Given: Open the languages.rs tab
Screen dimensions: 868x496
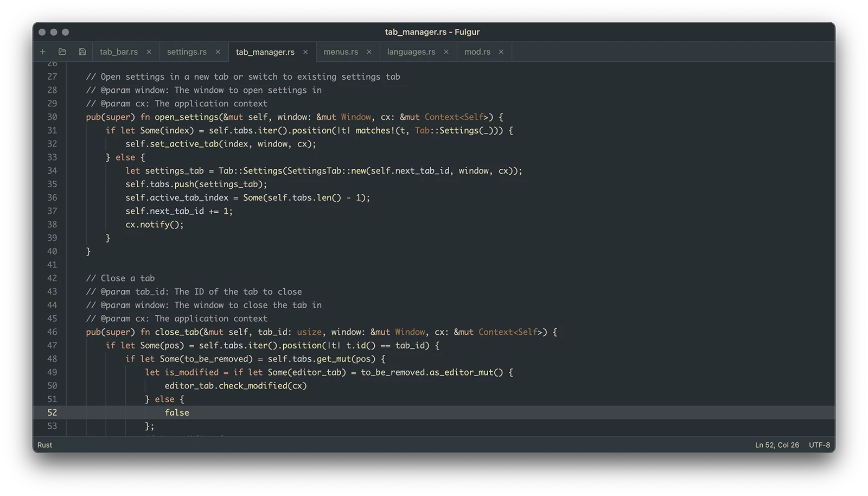Looking at the screenshot, I should coord(411,52).
